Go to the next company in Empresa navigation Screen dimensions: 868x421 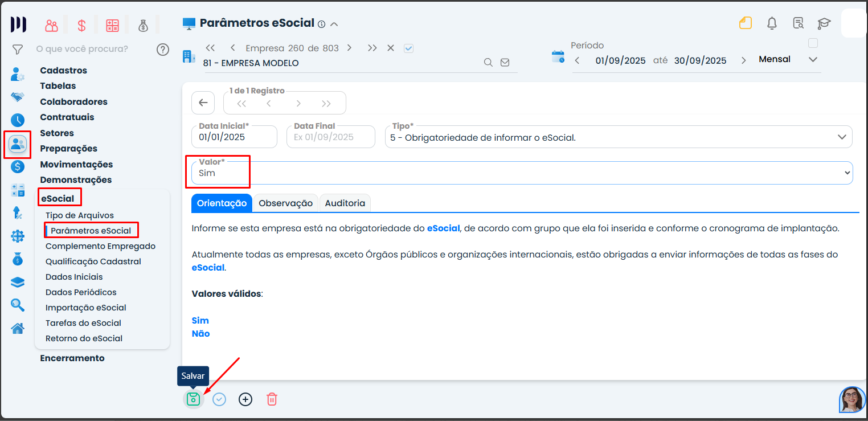[x=349, y=48]
